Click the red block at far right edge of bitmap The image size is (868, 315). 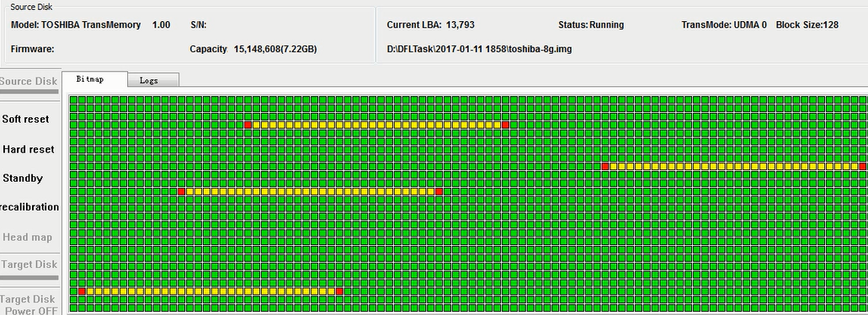pos(862,167)
